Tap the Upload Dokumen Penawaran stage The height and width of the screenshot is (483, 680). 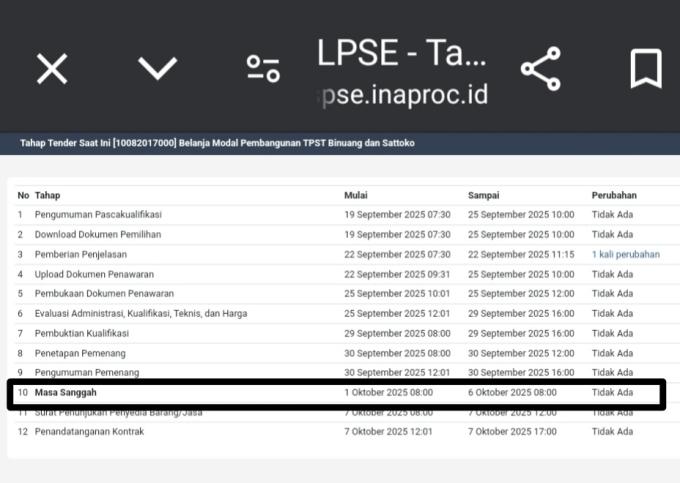(x=96, y=274)
